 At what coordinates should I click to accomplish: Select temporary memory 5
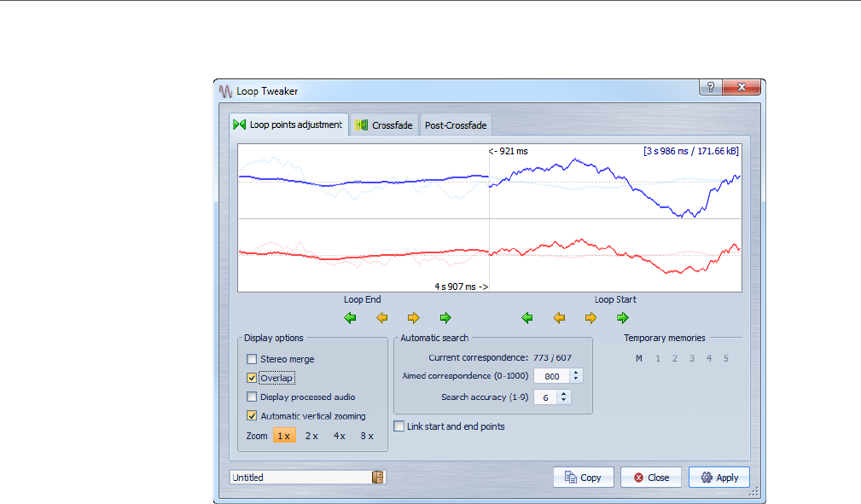pyautogui.click(x=726, y=358)
